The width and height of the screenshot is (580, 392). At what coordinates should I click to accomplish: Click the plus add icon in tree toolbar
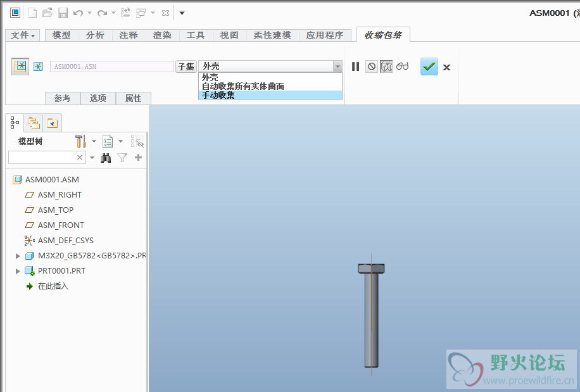[138, 158]
